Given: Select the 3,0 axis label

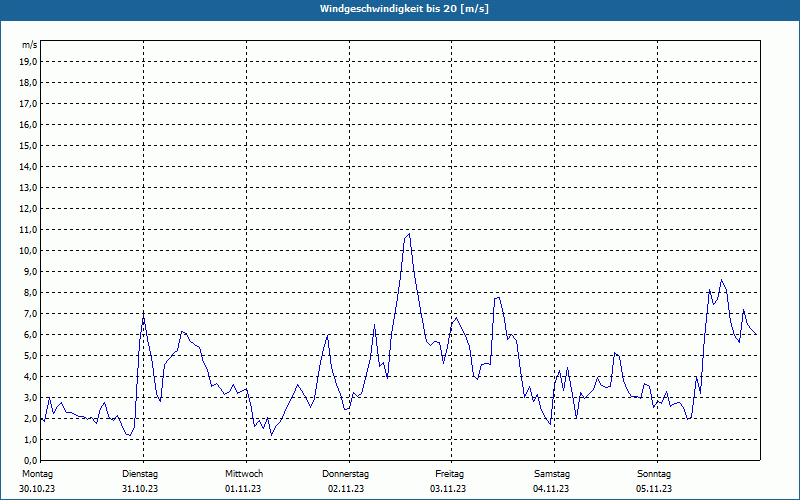Looking at the screenshot, I should click(x=30, y=397).
